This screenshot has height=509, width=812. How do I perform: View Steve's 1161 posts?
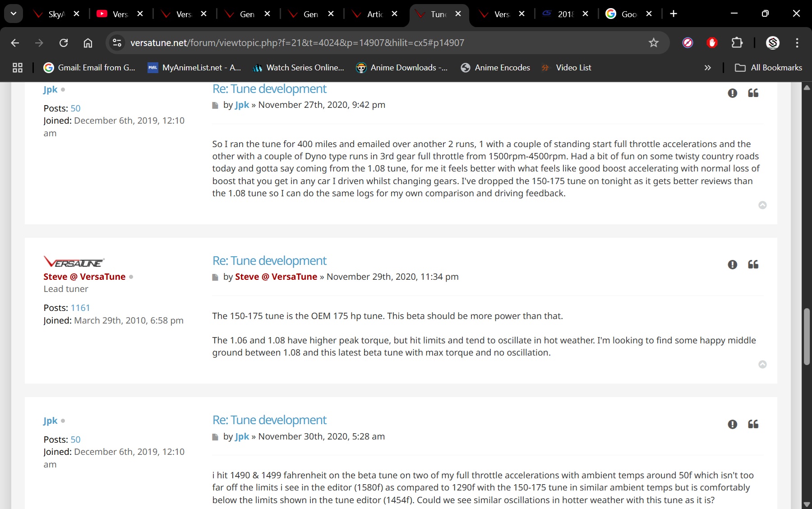pos(80,308)
